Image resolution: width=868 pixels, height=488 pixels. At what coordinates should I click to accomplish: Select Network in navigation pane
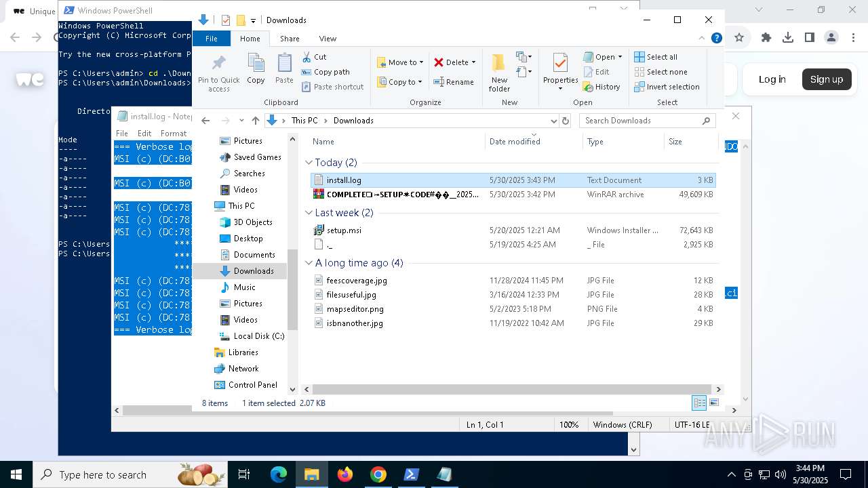coord(237,369)
